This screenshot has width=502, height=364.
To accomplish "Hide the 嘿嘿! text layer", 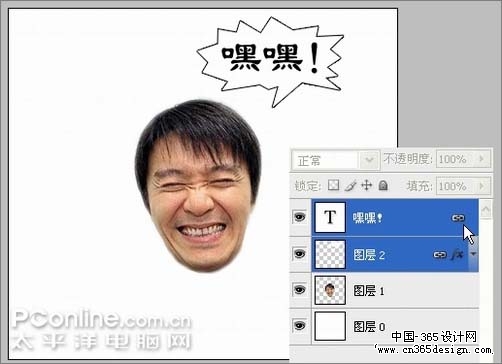I will pyautogui.click(x=300, y=217).
